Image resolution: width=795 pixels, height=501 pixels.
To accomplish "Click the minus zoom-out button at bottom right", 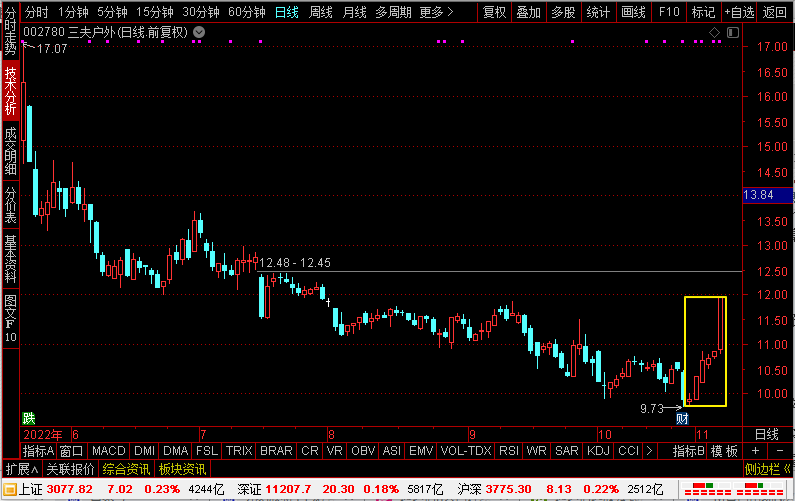I will pos(782,451).
